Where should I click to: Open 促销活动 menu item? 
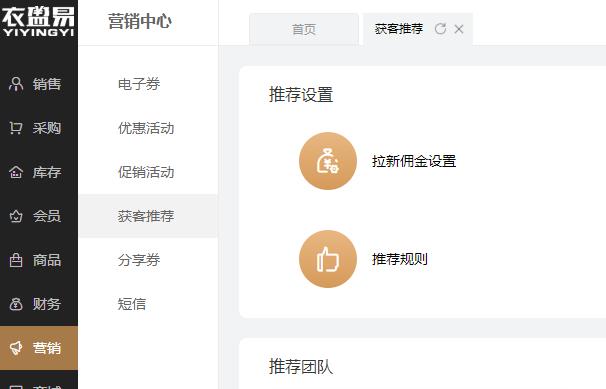[x=146, y=172]
